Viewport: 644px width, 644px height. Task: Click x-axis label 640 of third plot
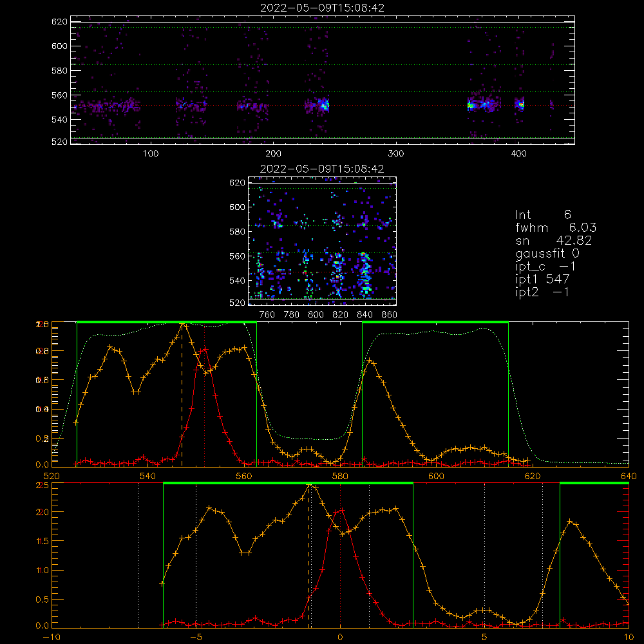coord(629,476)
